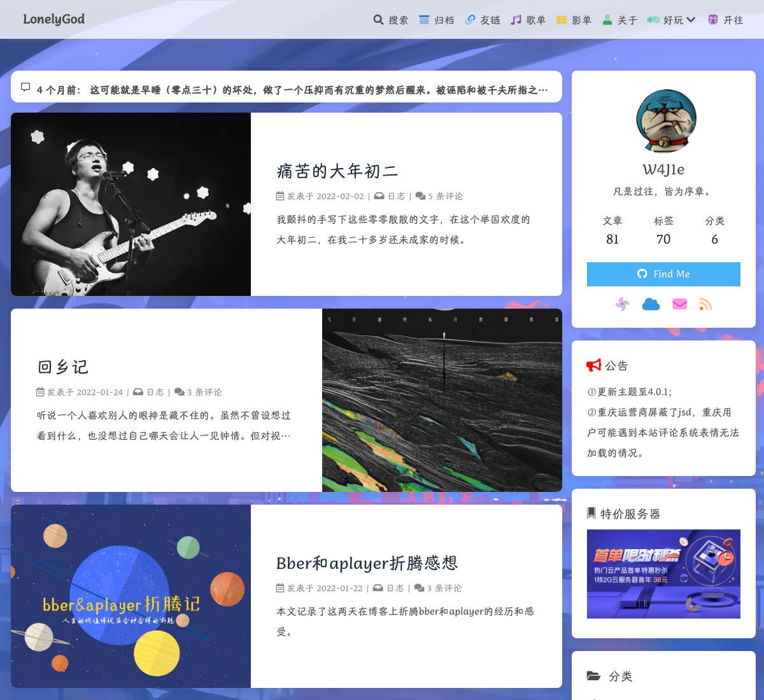Click comments icon before 5 条评论
Image resolution: width=764 pixels, height=700 pixels.
click(421, 196)
